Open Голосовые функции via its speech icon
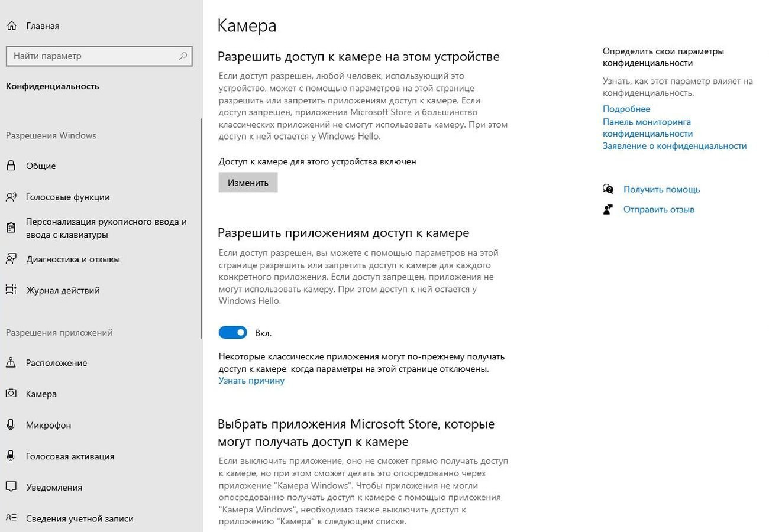This screenshot has width=769, height=532. point(11,197)
